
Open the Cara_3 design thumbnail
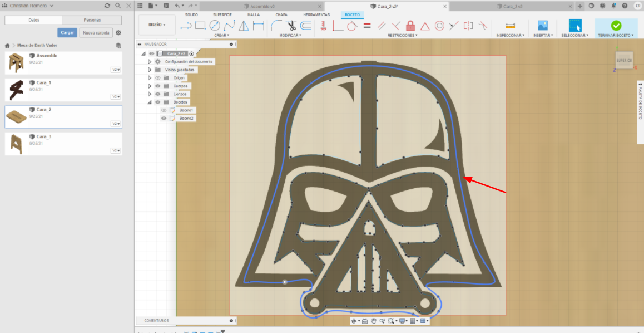[x=17, y=144]
